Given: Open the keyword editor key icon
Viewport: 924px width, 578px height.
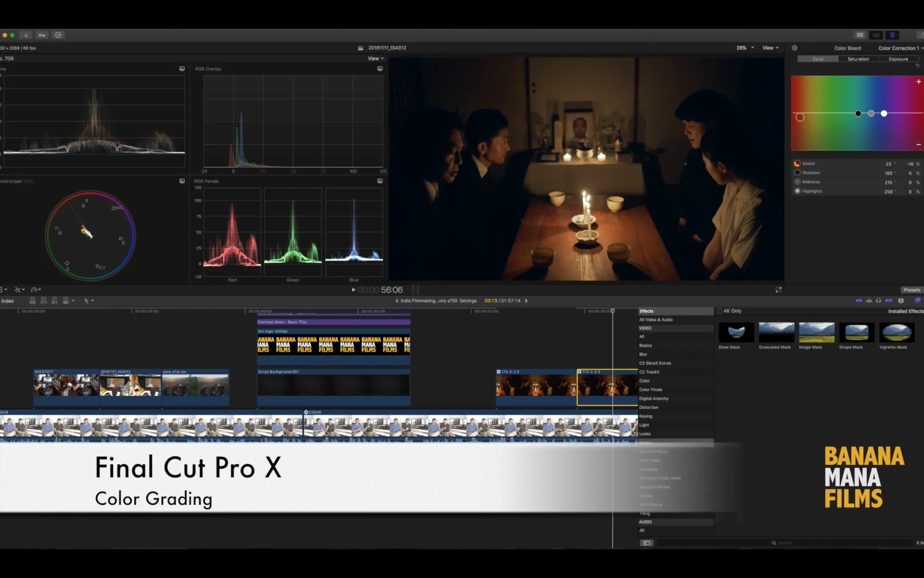Looking at the screenshot, I should click(x=42, y=35).
